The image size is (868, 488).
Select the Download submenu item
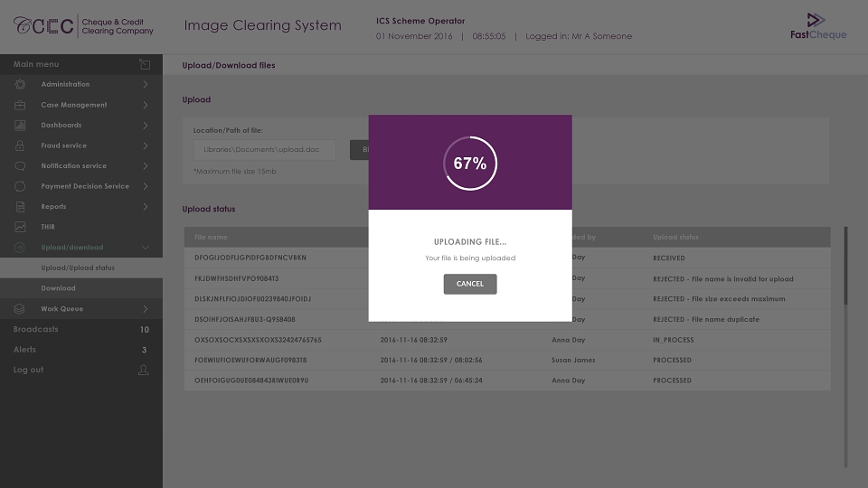[x=81, y=288]
